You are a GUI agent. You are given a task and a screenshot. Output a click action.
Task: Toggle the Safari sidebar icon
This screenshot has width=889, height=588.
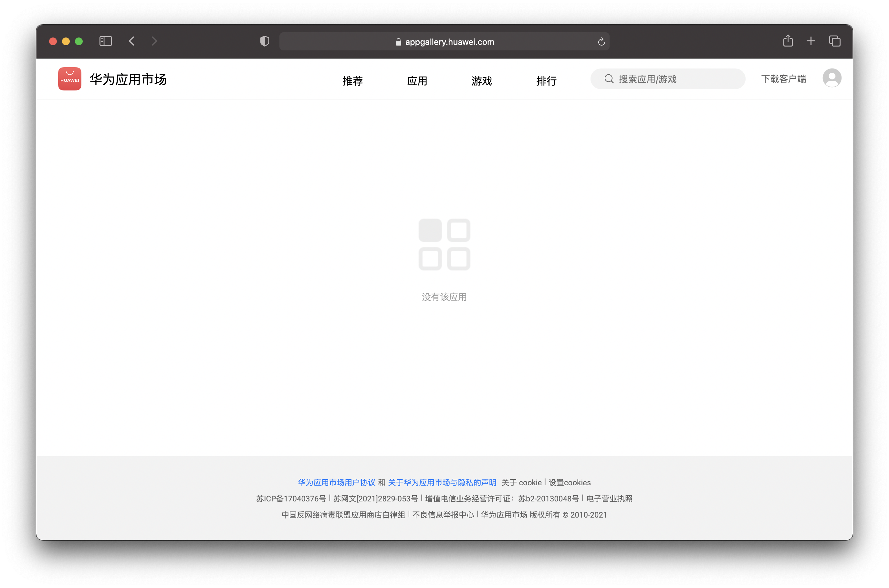pos(105,41)
